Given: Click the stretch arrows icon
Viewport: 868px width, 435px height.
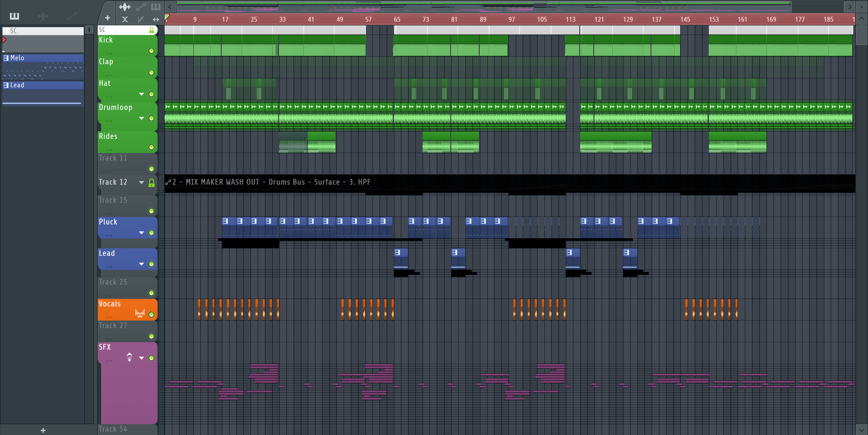Looking at the screenshot, I should click(156, 19).
